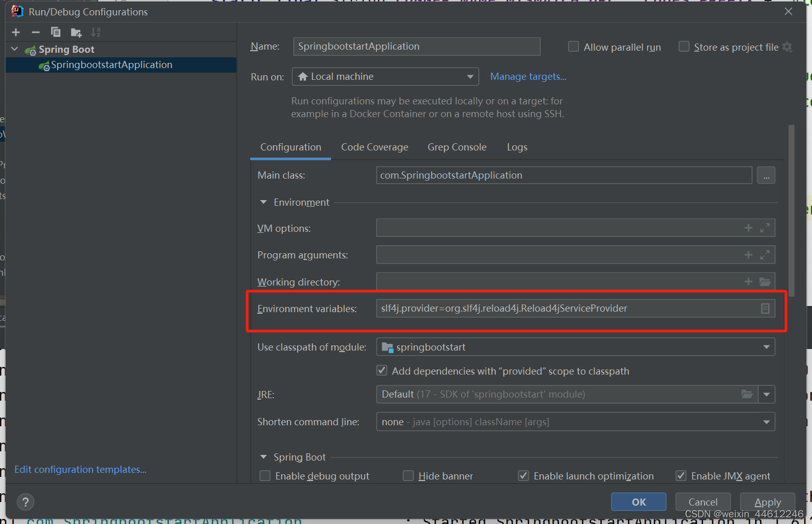The height and width of the screenshot is (524, 812).
Task: Click the Main class input field
Action: pos(564,176)
